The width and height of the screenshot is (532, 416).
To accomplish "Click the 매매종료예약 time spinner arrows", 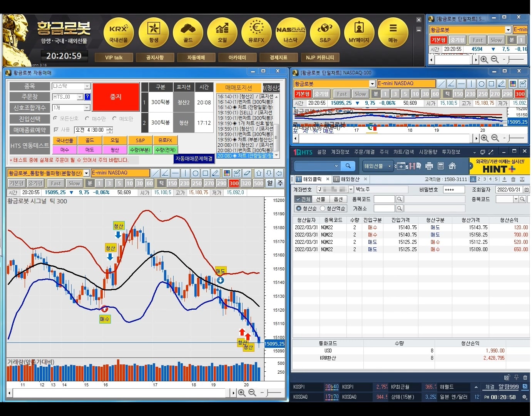I will tap(110, 130).
